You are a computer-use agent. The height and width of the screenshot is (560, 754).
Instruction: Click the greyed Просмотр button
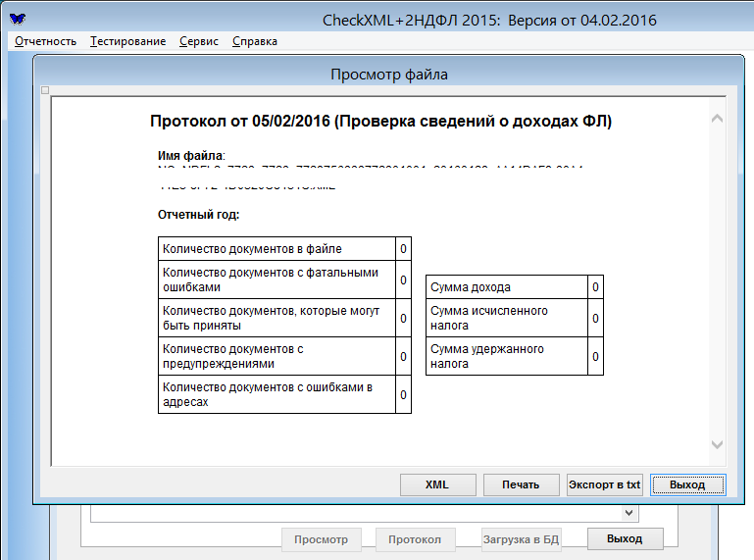321,538
